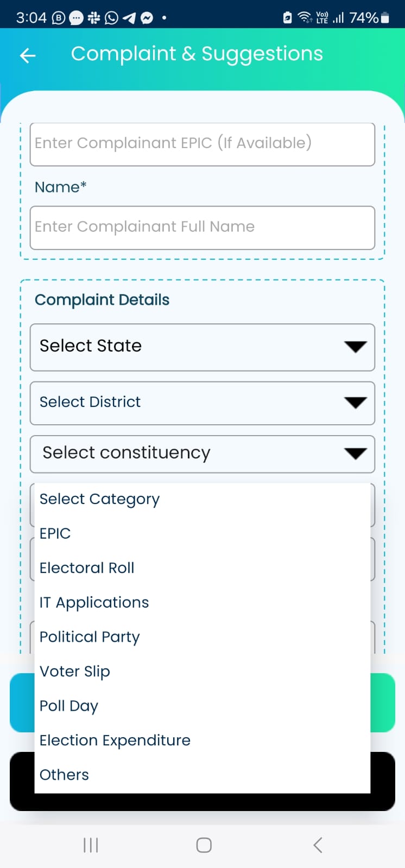
Task: Focus the Complainant EPIC input field
Action: [x=202, y=144]
